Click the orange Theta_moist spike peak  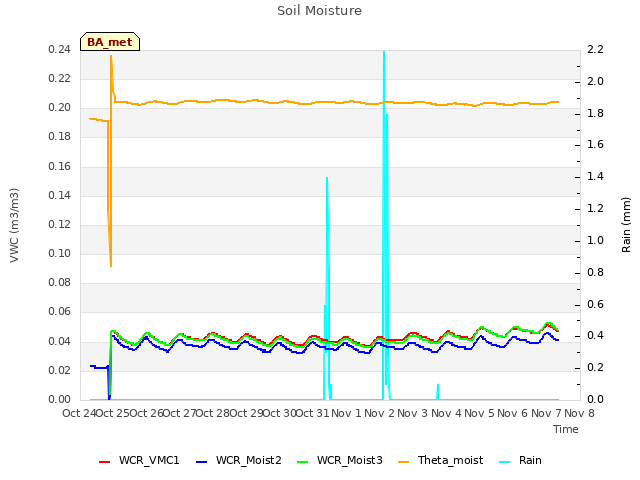(x=111, y=56)
